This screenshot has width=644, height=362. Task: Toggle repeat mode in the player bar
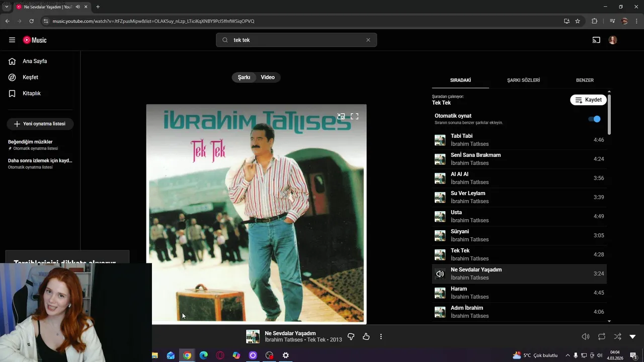pos(602,336)
